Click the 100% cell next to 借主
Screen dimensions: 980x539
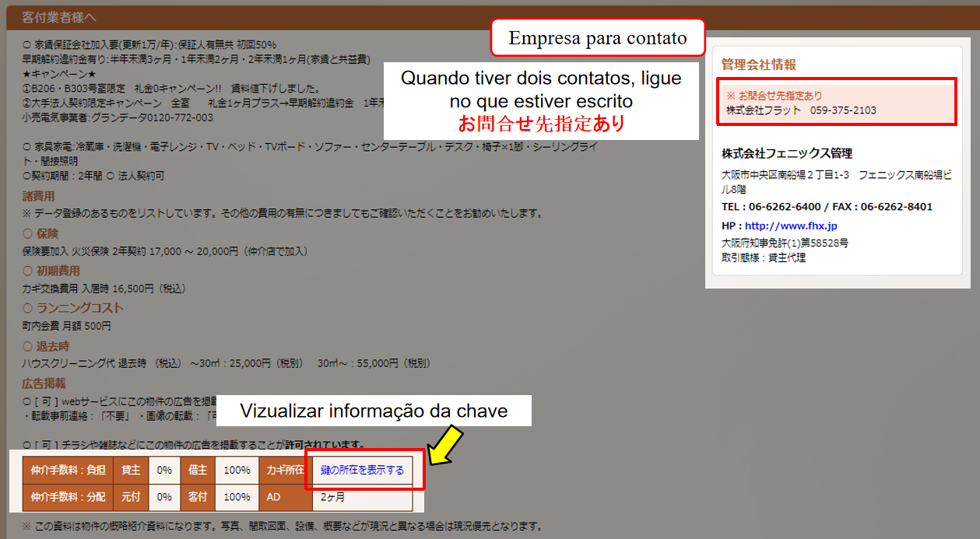click(237, 471)
